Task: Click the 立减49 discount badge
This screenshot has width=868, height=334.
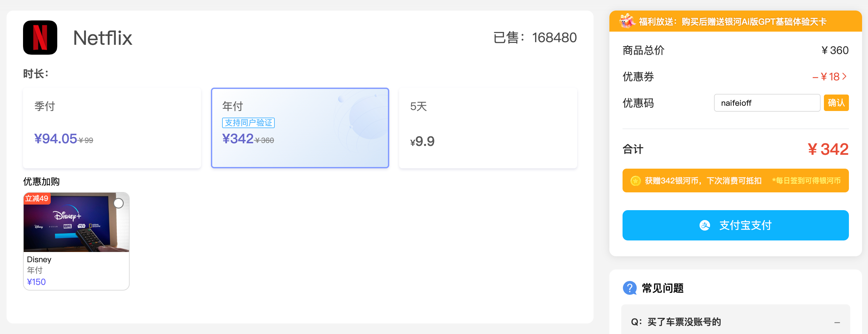Action: click(37, 198)
